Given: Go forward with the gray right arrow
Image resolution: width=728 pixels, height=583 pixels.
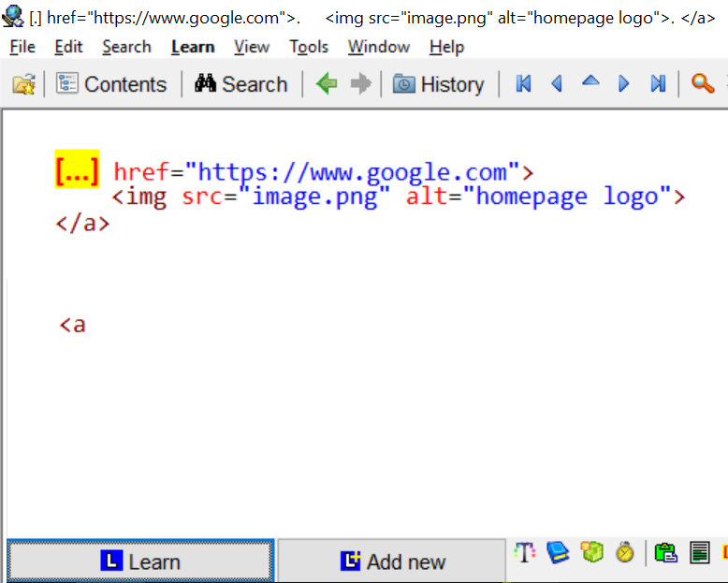Looking at the screenshot, I should 361,84.
